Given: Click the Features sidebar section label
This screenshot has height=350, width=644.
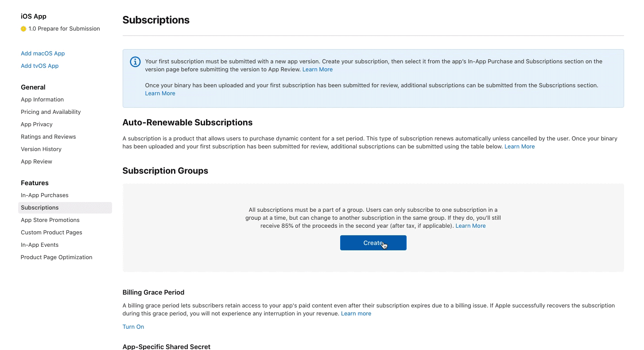Looking at the screenshot, I should click(35, 183).
